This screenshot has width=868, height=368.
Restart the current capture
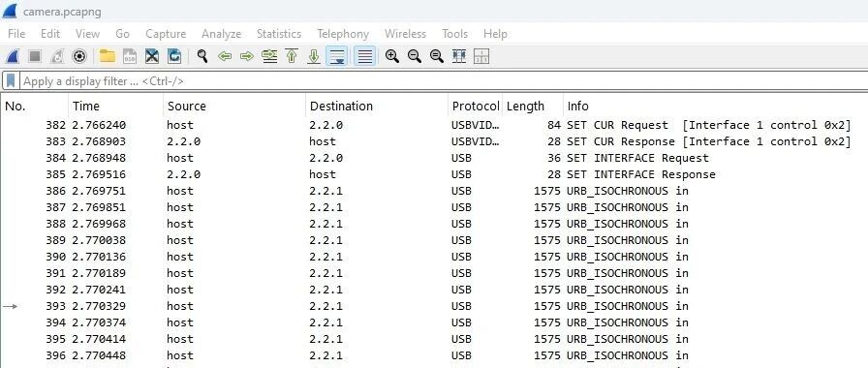[x=57, y=56]
